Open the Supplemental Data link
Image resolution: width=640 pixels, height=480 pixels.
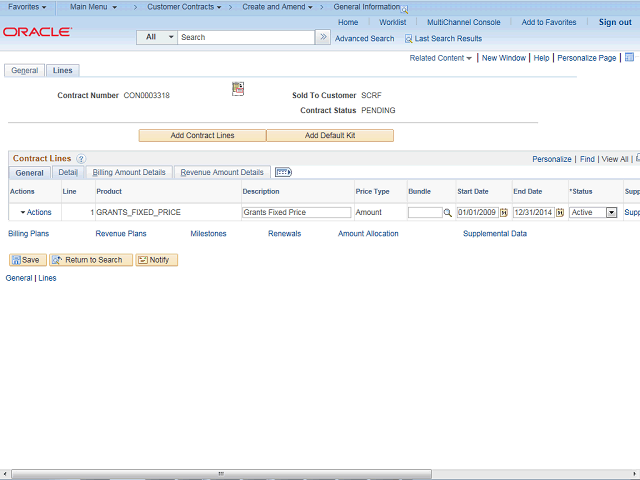(x=495, y=233)
